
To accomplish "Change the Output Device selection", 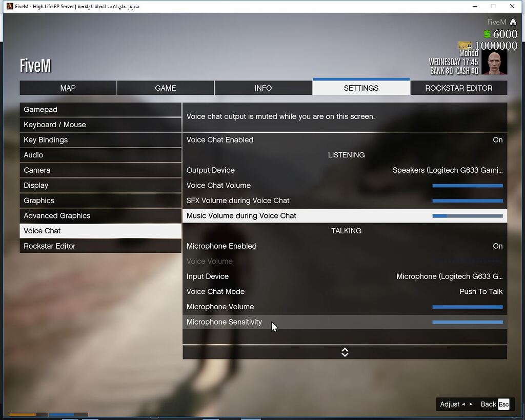I will pyautogui.click(x=345, y=170).
